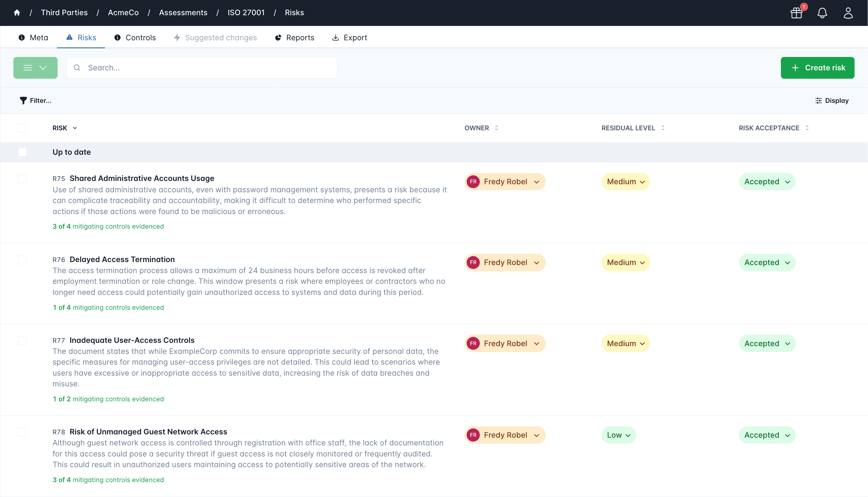This screenshot has height=497, width=868.
Task: Click the search magnifier icon
Action: click(x=77, y=68)
